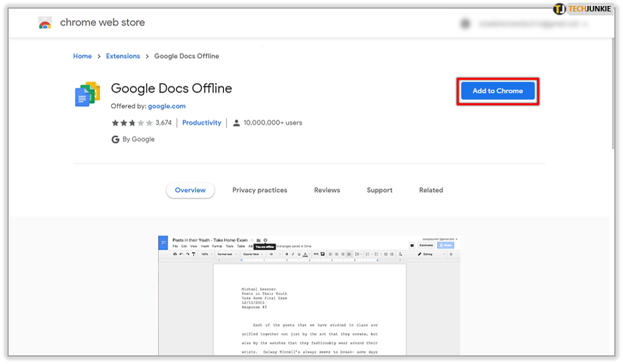Select the Overview tab

190,190
